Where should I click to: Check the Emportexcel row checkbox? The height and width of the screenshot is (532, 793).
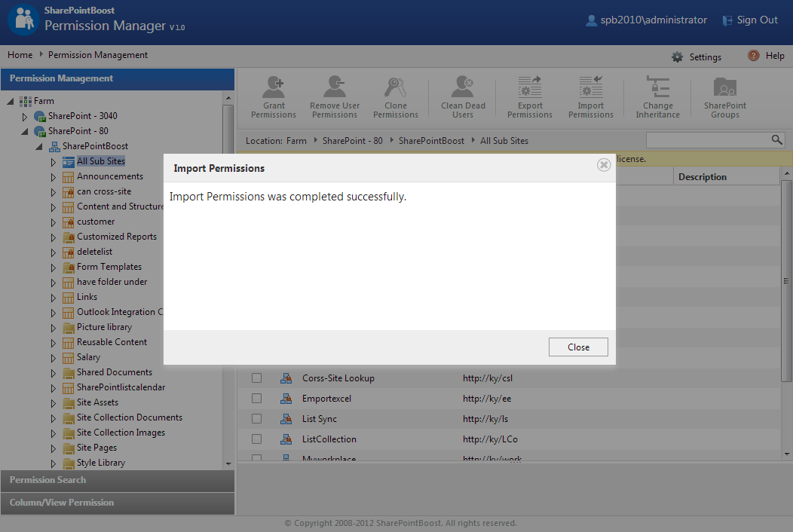(257, 398)
